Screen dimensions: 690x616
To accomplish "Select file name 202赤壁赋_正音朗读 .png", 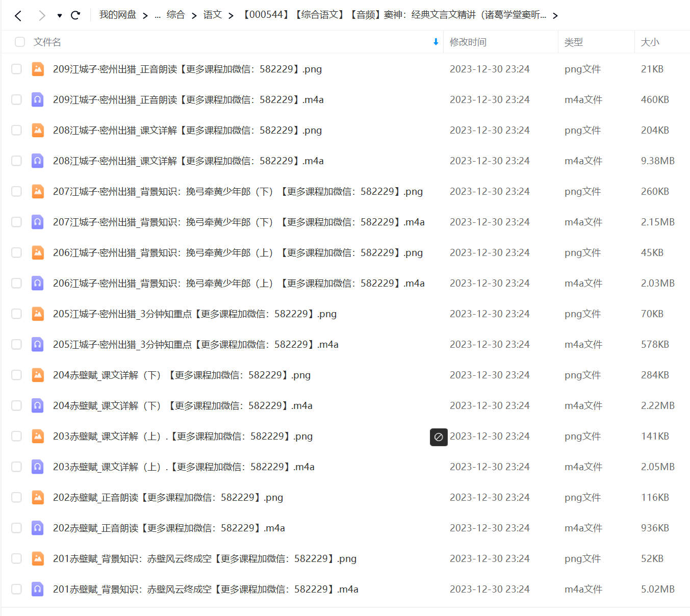I will pyautogui.click(x=168, y=497).
